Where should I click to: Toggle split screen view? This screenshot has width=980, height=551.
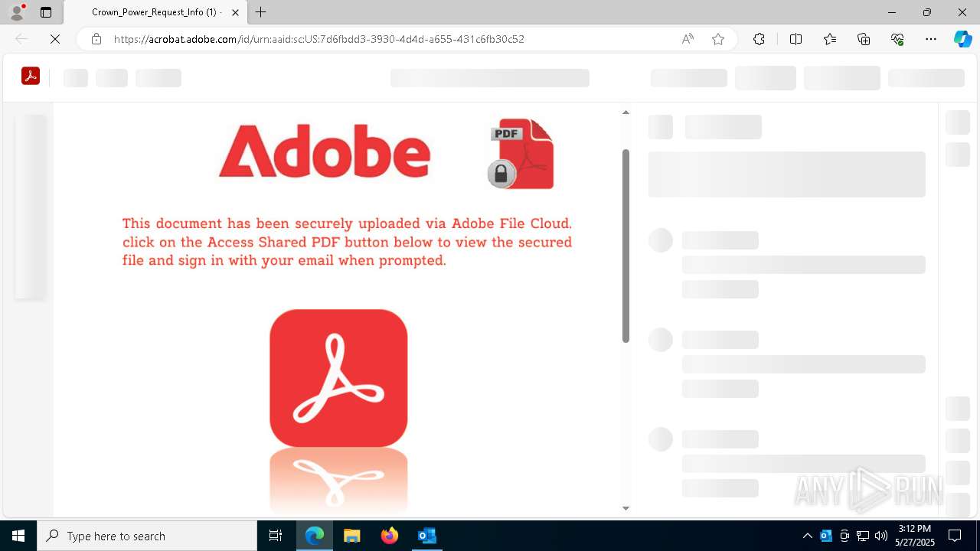pyautogui.click(x=795, y=39)
